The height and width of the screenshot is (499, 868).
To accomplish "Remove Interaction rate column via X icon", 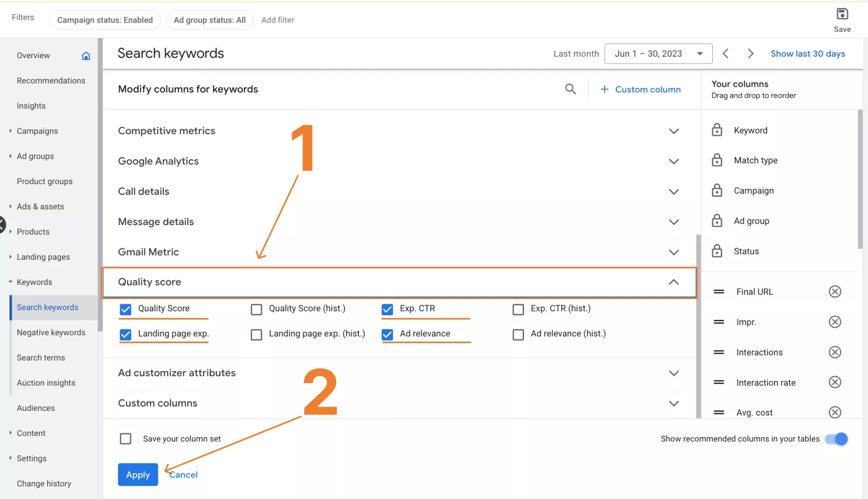I will (834, 383).
